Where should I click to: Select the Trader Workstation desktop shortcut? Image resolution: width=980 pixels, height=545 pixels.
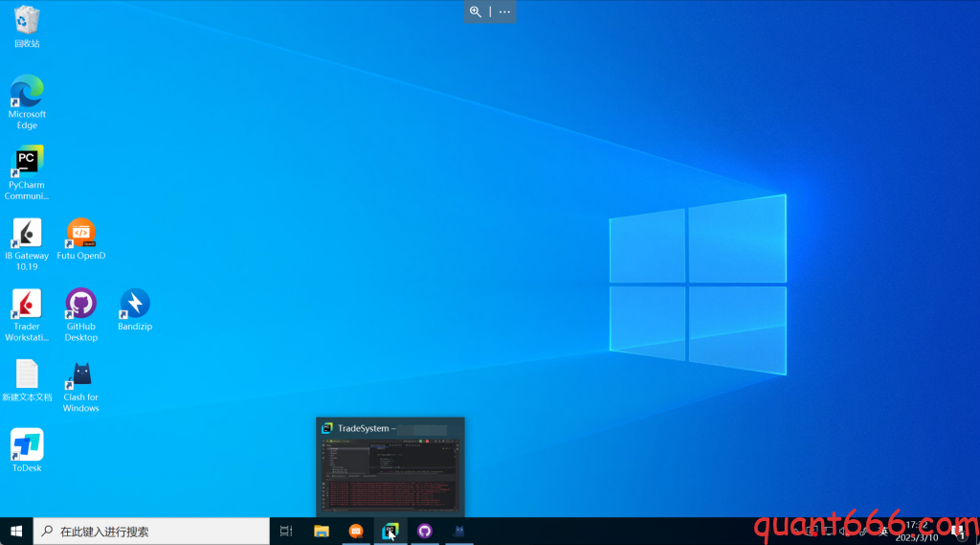point(27,315)
